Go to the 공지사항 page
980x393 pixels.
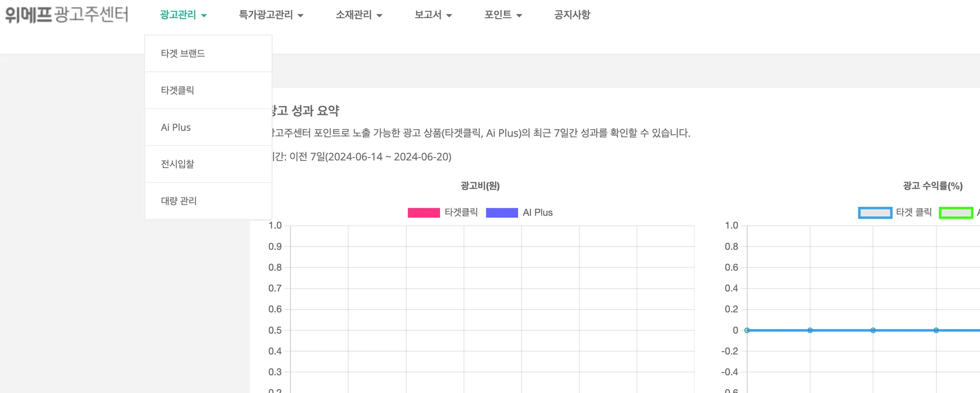click(x=572, y=15)
